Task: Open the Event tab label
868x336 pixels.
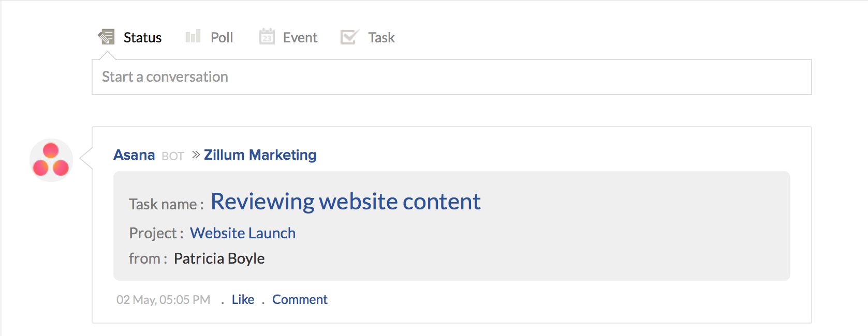Action: click(300, 38)
